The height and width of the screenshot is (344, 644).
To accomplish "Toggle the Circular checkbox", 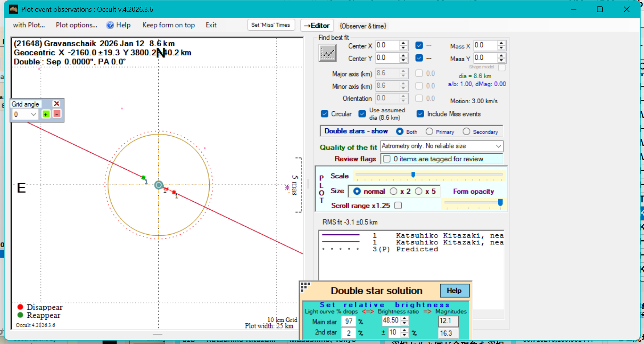I will point(325,114).
